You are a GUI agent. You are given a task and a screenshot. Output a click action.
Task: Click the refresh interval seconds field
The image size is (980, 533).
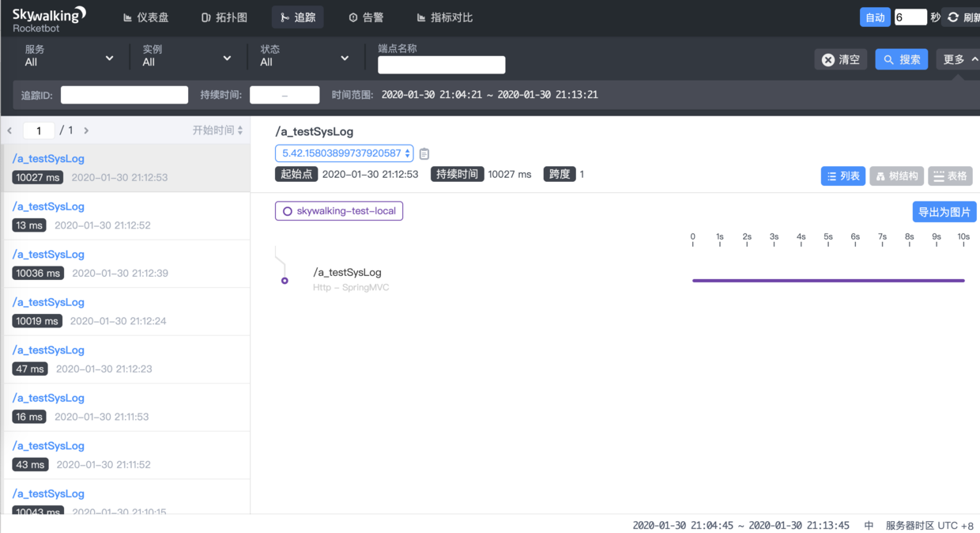910,17
